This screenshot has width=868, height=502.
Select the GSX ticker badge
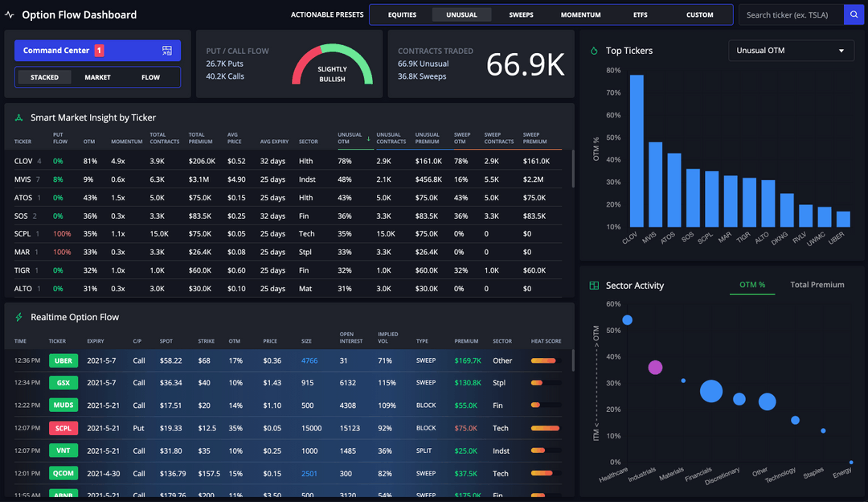pos(63,383)
